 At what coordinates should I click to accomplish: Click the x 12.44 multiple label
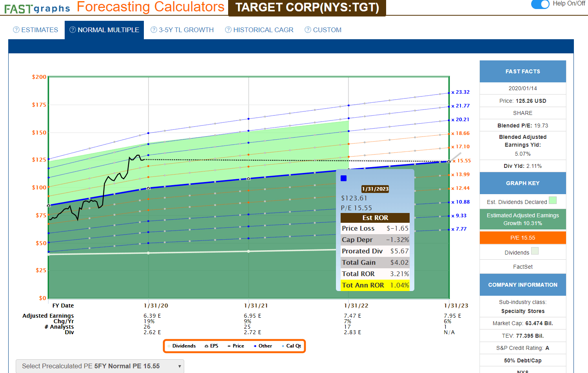pos(461,188)
